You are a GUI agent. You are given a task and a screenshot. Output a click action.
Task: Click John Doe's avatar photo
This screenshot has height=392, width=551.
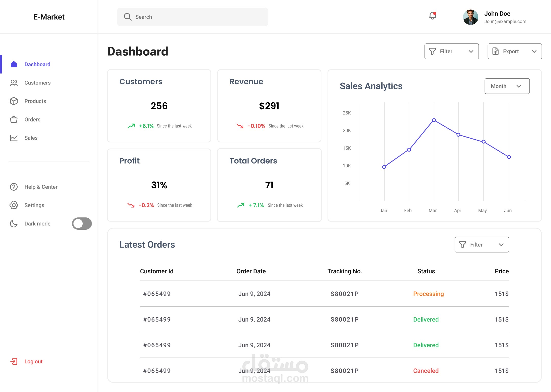coord(471,17)
